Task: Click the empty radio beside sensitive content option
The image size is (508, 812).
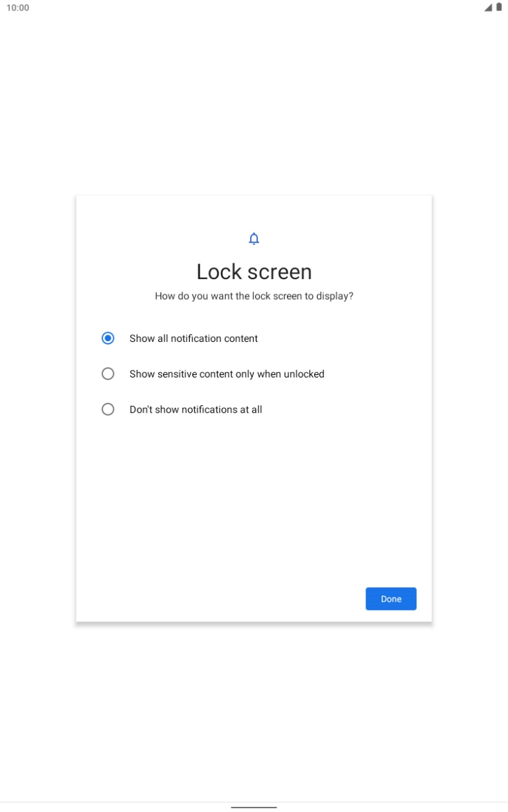Action: [x=108, y=374]
